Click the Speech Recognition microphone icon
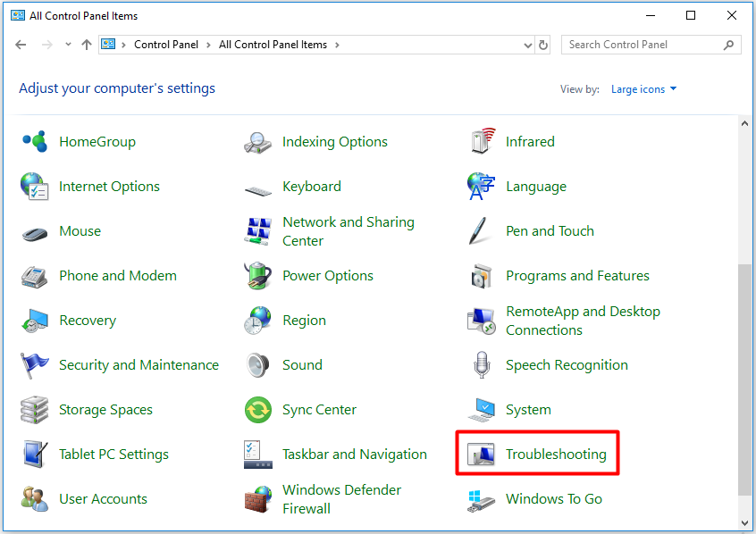This screenshot has width=756, height=534. 482,365
